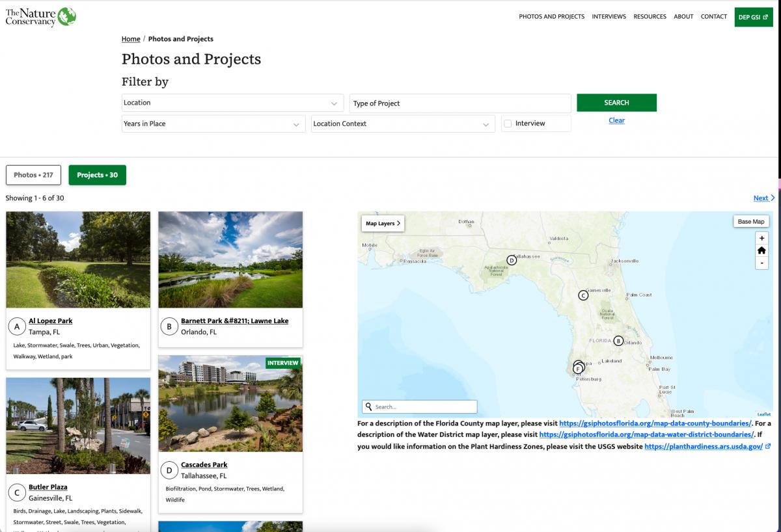
Task: Click the Type of Project field
Action: 460,103
